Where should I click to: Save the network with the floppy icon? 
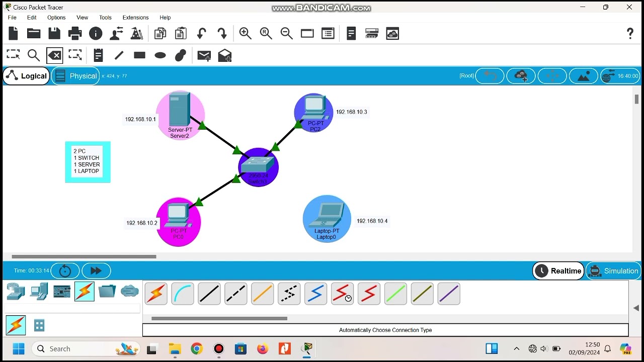[54, 34]
